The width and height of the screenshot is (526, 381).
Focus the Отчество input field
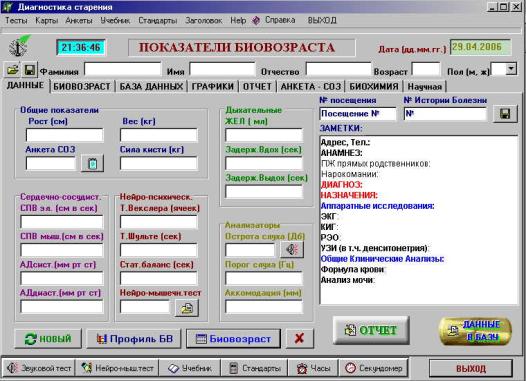(x=338, y=70)
